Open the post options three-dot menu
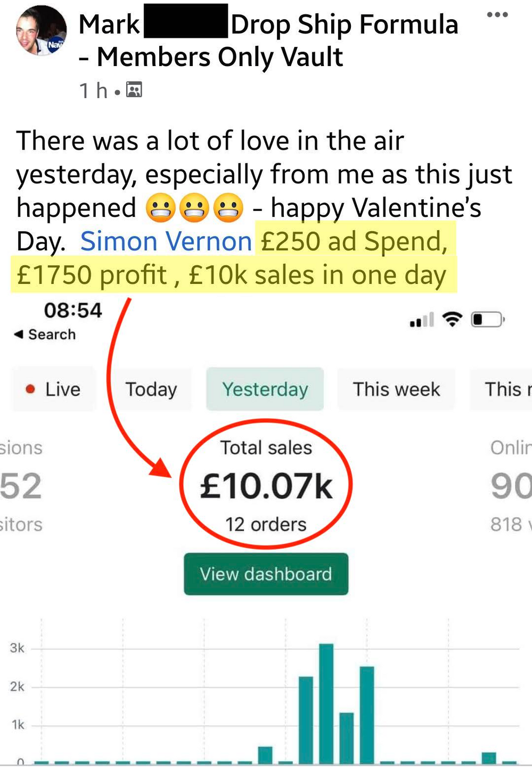Image resolution: width=532 pixels, height=767 pixels. [497, 15]
